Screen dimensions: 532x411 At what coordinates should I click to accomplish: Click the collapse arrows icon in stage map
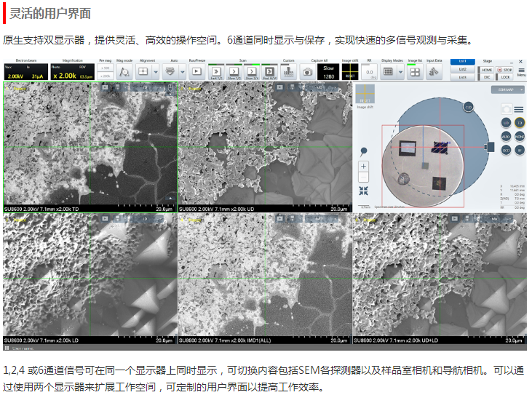click(x=363, y=190)
